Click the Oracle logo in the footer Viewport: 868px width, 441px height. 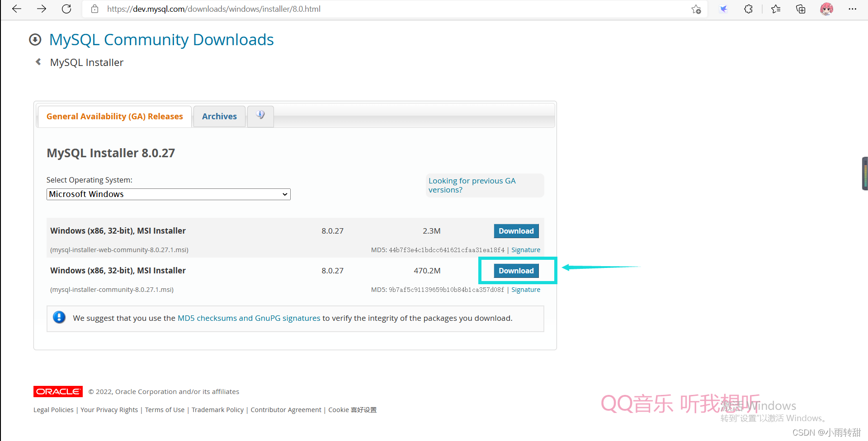pyautogui.click(x=58, y=391)
